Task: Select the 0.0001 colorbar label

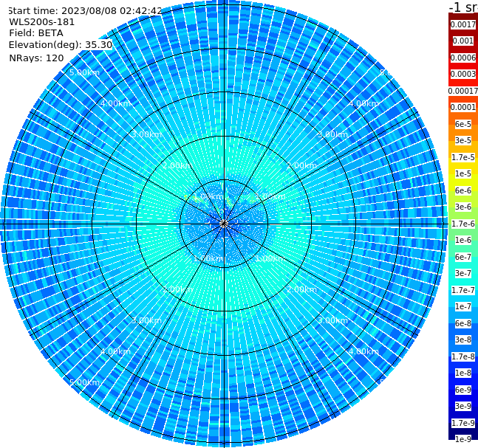Action: point(463,107)
